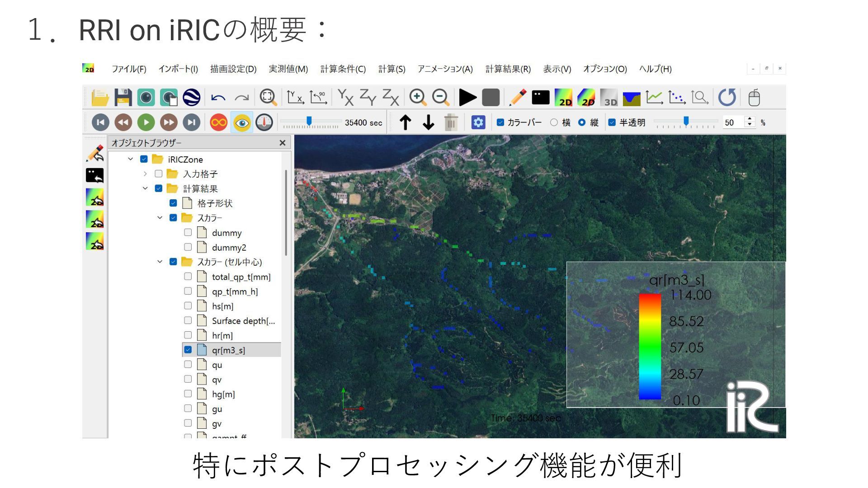This screenshot has height=488, width=868.
Task: Step to last animation frame
Action: coord(191,122)
